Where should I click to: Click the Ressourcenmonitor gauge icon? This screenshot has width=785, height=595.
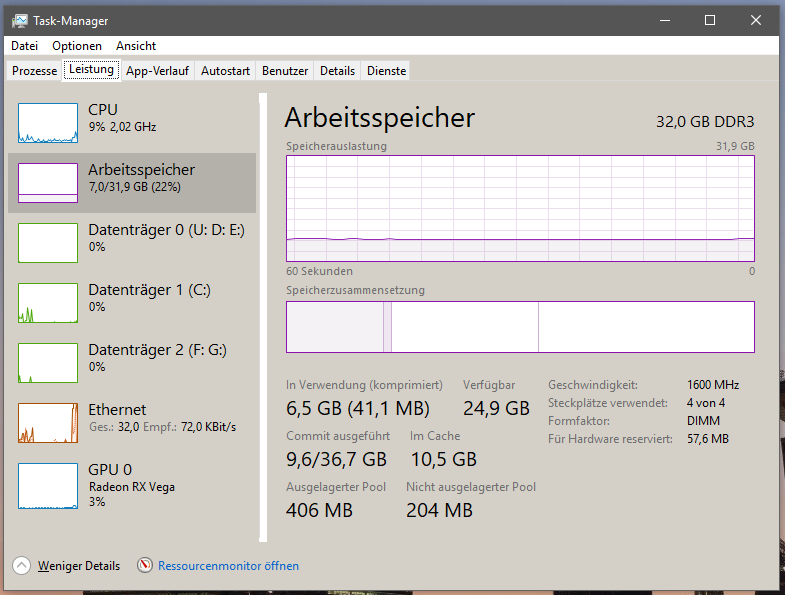coord(145,565)
